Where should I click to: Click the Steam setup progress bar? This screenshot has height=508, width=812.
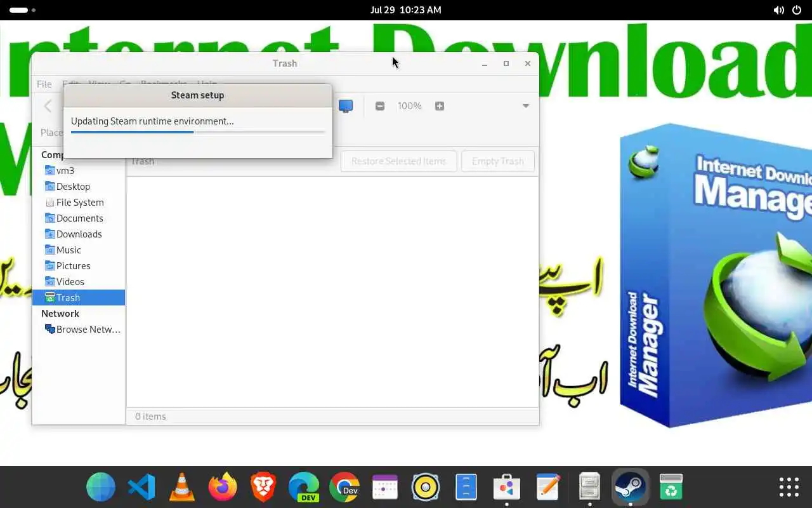[198, 132]
